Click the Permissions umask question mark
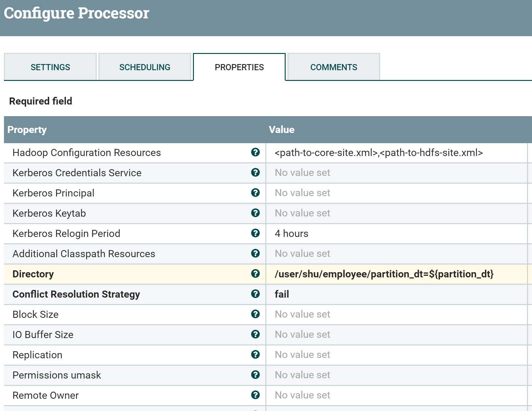 pyautogui.click(x=255, y=375)
